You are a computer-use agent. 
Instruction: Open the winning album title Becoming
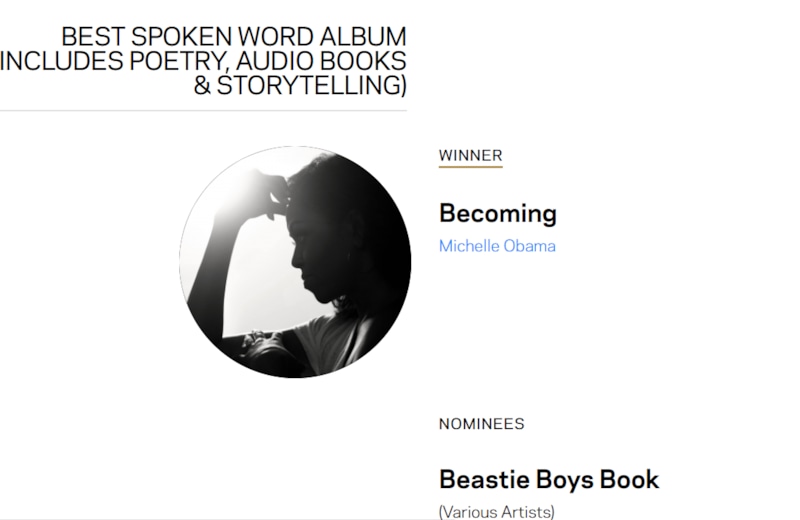click(497, 213)
